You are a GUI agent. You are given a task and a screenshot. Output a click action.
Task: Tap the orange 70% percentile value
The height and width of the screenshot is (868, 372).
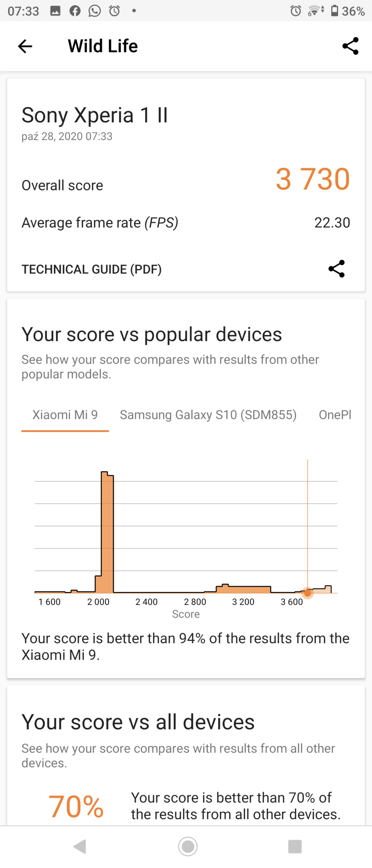[x=76, y=806]
